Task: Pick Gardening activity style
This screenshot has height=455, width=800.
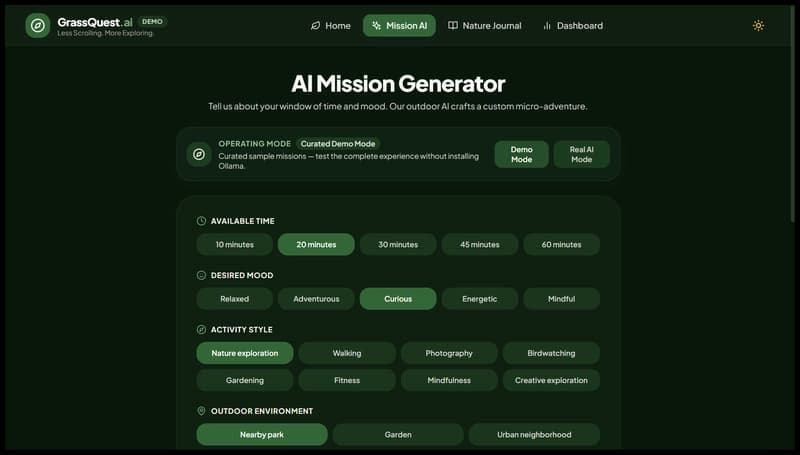Action: [x=245, y=381]
